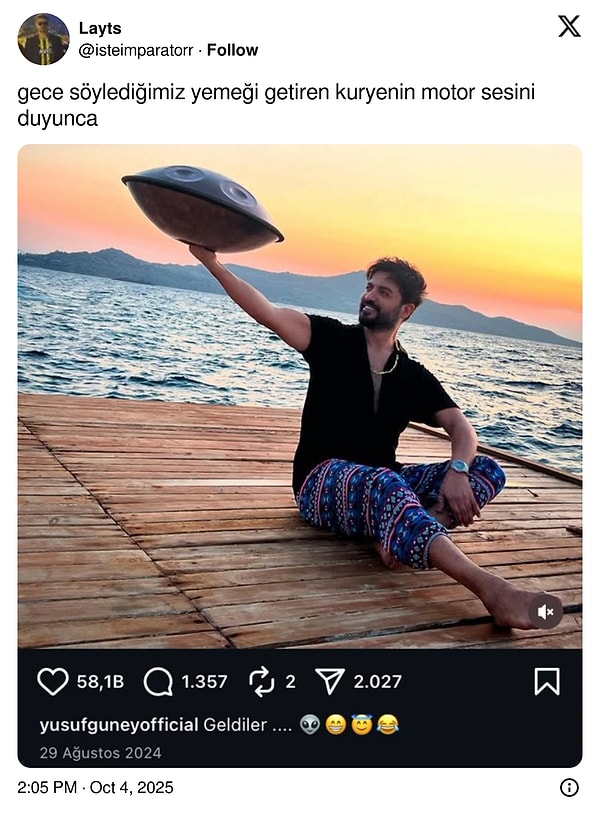Open the sunset photo in full view
Viewport: 600px width, 818px height.
pyautogui.click(x=300, y=400)
